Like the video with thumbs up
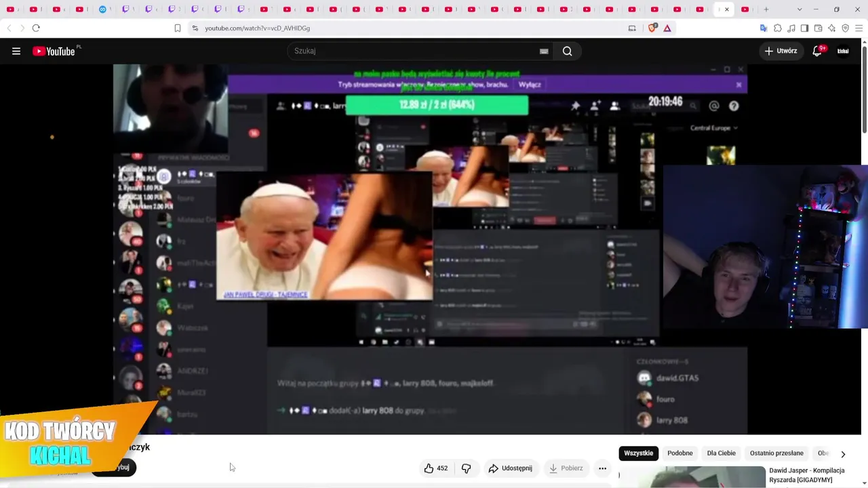This screenshot has width=868, height=488. point(435,468)
